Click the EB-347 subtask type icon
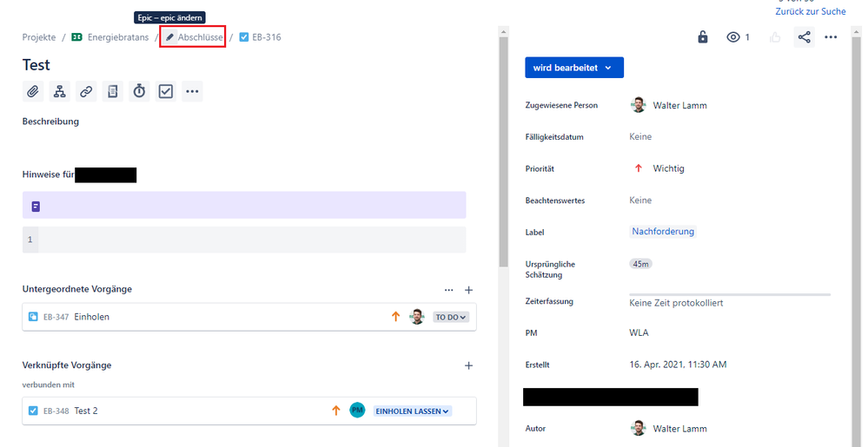The width and height of the screenshot is (868, 447). tap(33, 317)
